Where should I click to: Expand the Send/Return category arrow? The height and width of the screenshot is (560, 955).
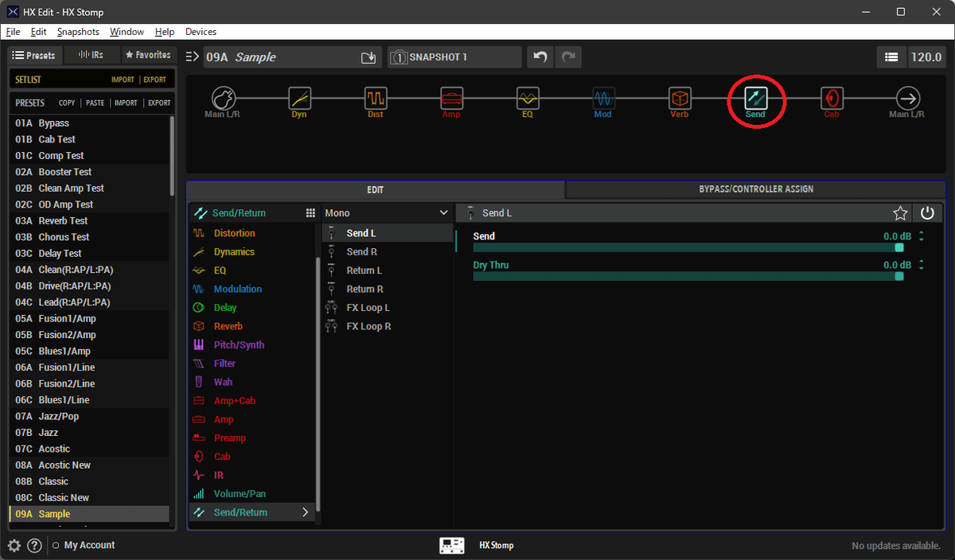coord(305,513)
